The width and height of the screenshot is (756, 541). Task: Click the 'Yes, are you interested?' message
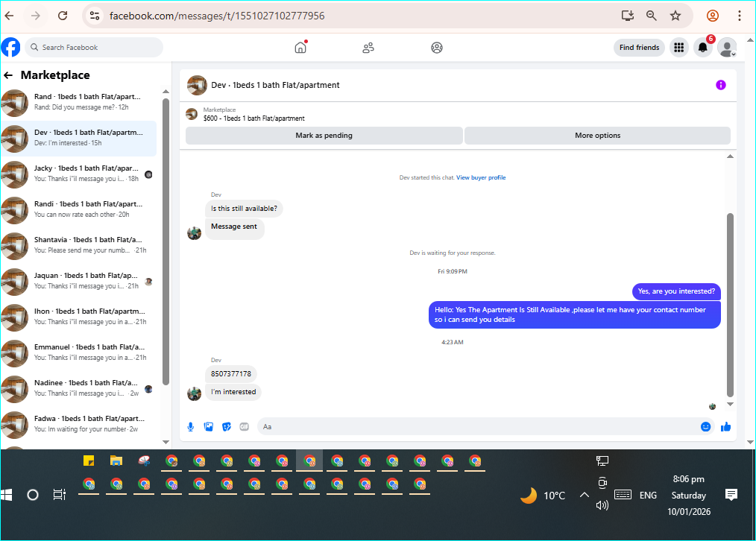pos(676,291)
